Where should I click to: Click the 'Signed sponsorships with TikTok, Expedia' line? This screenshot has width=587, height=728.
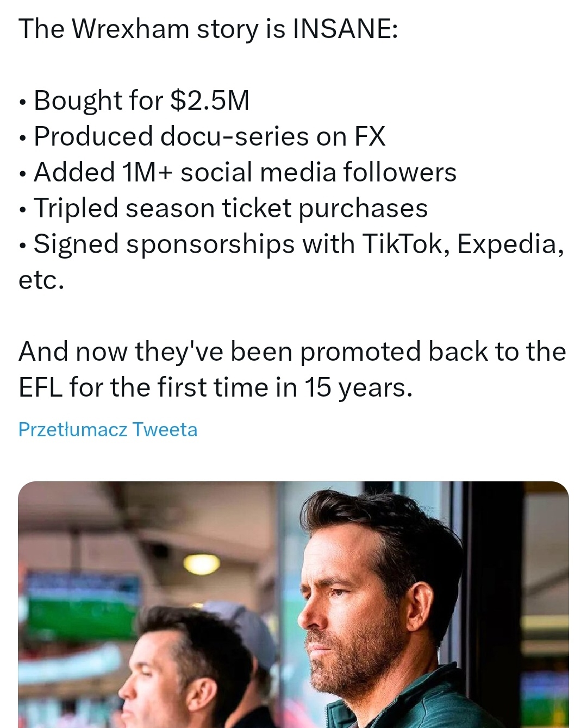point(298,244)
